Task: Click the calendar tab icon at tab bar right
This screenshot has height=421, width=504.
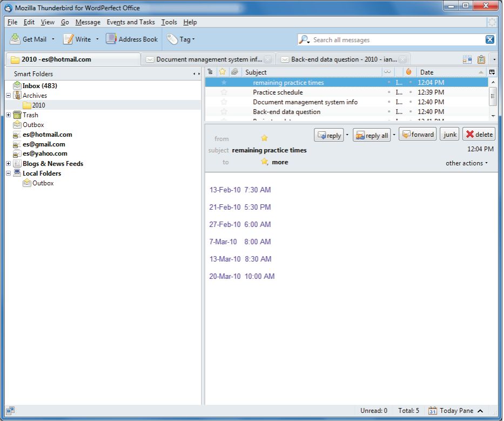Action: (467, 59)
